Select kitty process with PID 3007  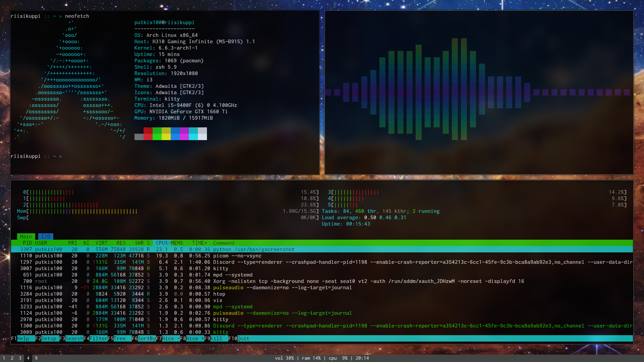[322, 268]
